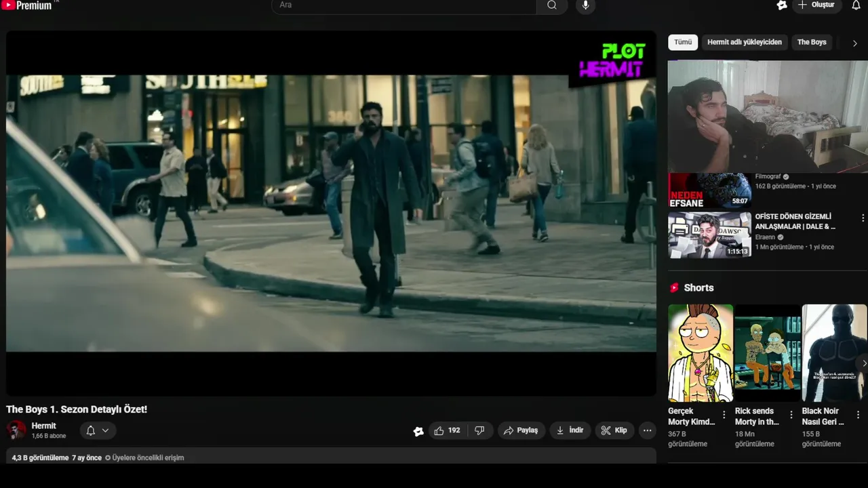Click the Oluştur create button
This screenshot has width=868, height=488.
click(x=817, y=5)
